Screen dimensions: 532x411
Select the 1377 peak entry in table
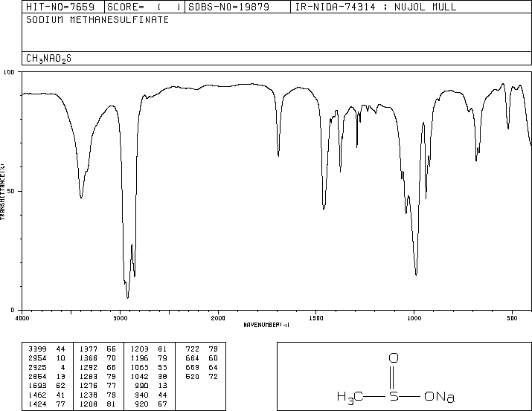click(x=97, y=349)
